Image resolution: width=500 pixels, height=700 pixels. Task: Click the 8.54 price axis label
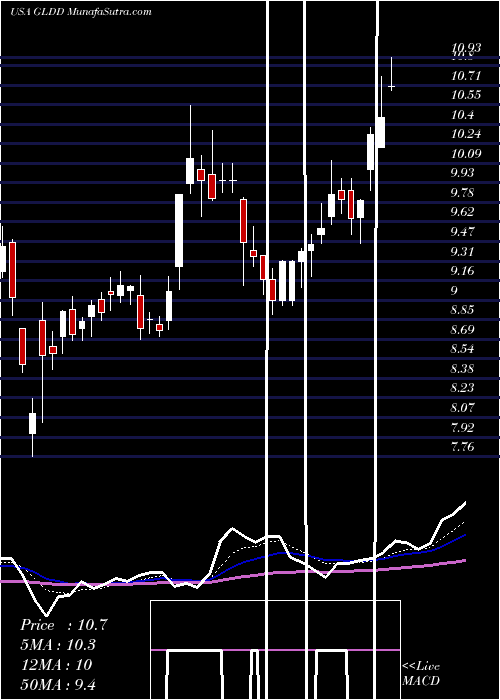[462, 349]
